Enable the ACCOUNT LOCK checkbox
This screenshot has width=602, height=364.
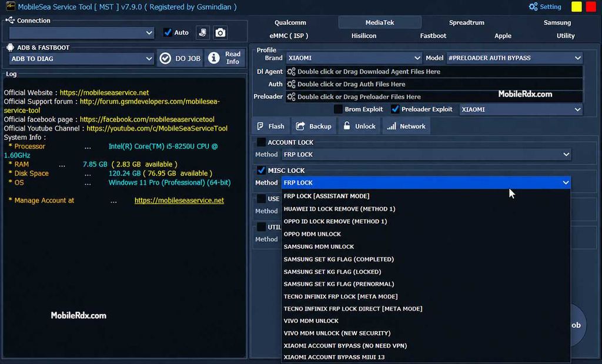[261, 142]
